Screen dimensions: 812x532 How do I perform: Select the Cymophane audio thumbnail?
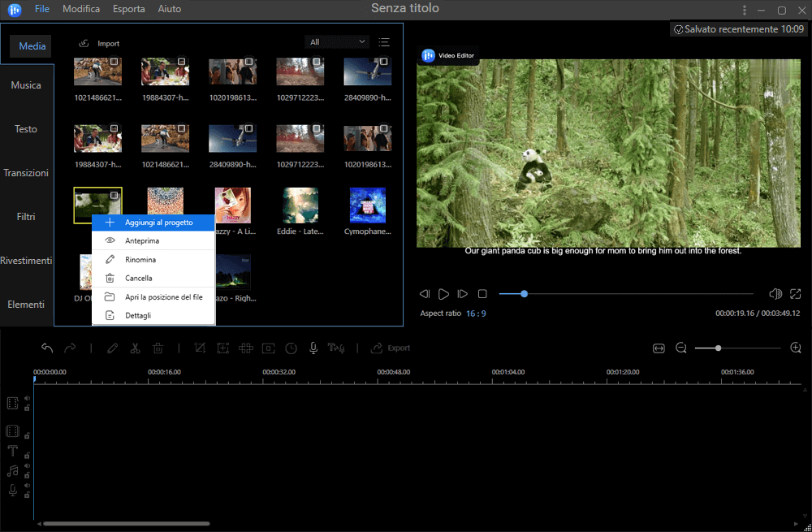pyautogui.click(x=367, y=205)
